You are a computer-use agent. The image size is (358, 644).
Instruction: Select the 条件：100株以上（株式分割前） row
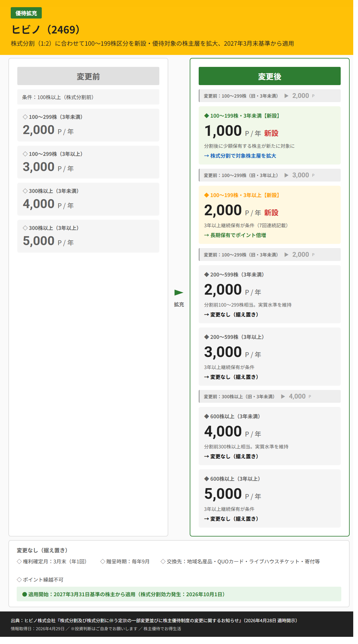click(88, 97)
